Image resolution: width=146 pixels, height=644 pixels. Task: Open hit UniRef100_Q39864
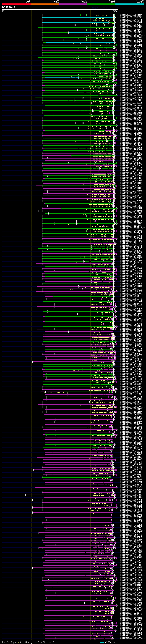click(131, 22)
